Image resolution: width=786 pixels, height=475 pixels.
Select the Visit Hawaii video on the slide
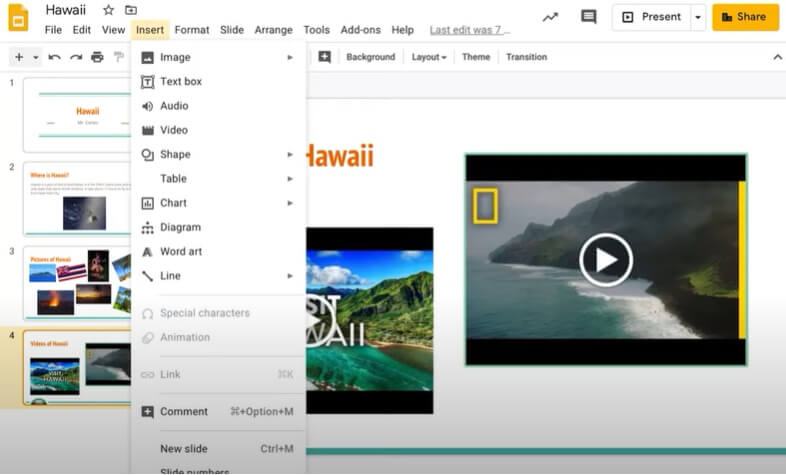(369, 321)
